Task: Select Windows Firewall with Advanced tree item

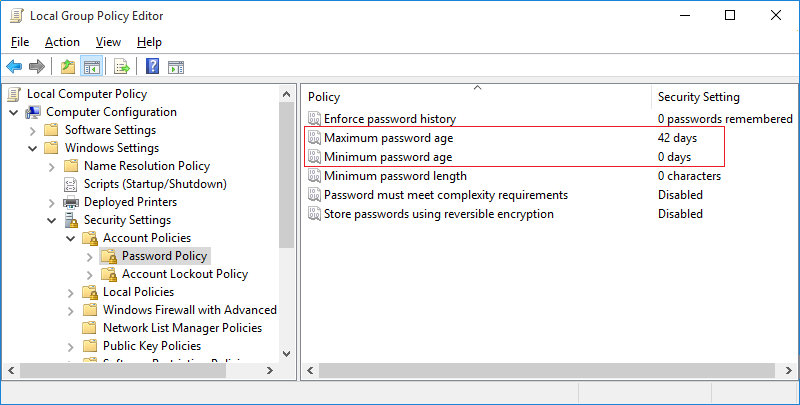Action: tap(189, 310)
